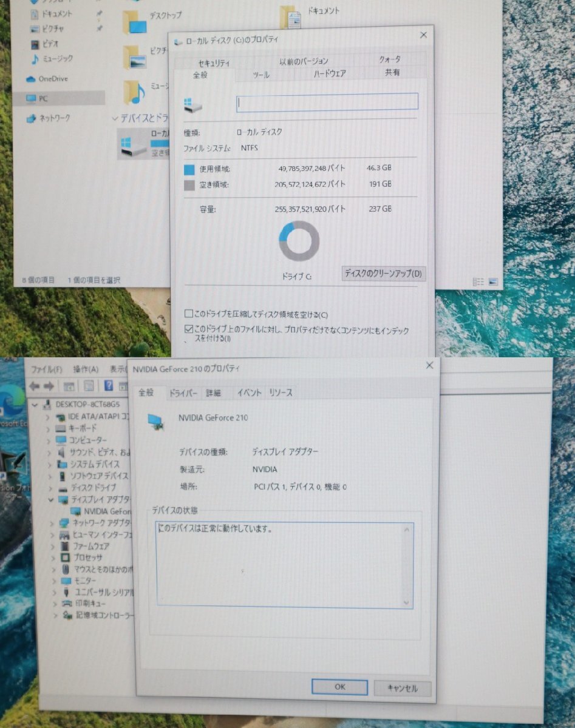Select the ドキュメント folder in Explorer content
The width and height of the screenshot is (575, 728).
point(291,17)
